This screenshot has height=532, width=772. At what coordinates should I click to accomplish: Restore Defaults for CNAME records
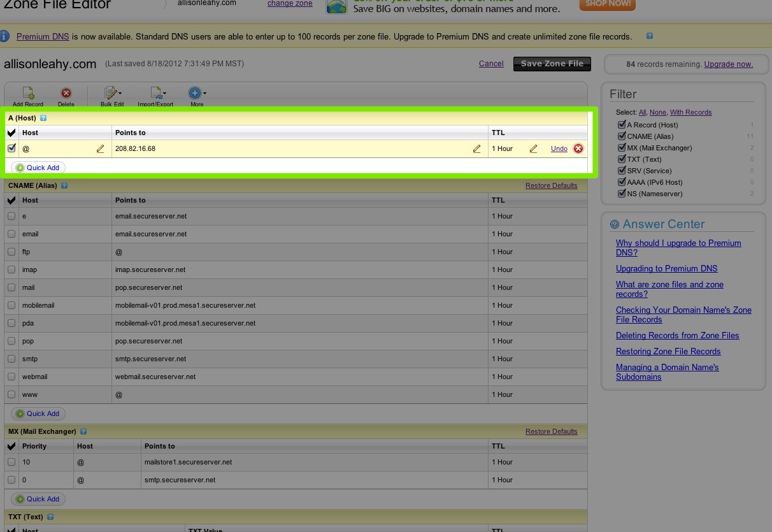(x=552, y=185)
